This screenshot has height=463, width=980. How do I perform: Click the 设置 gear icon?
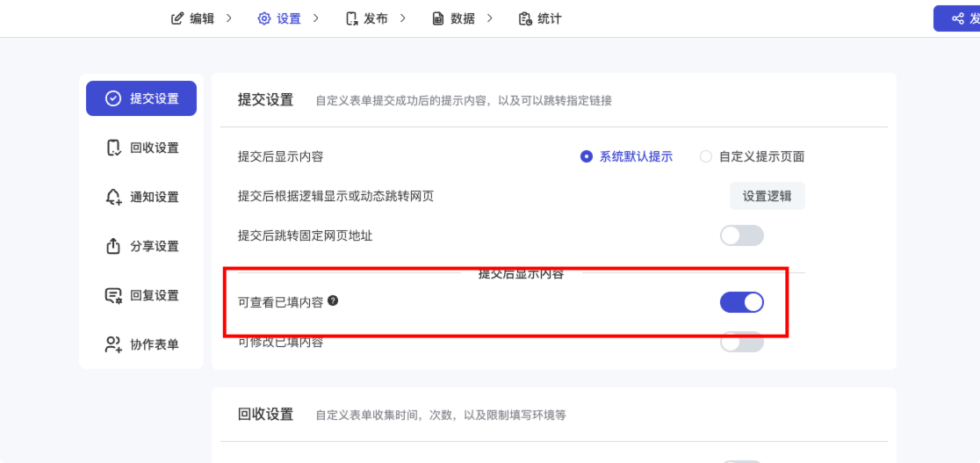click(263, 18)
